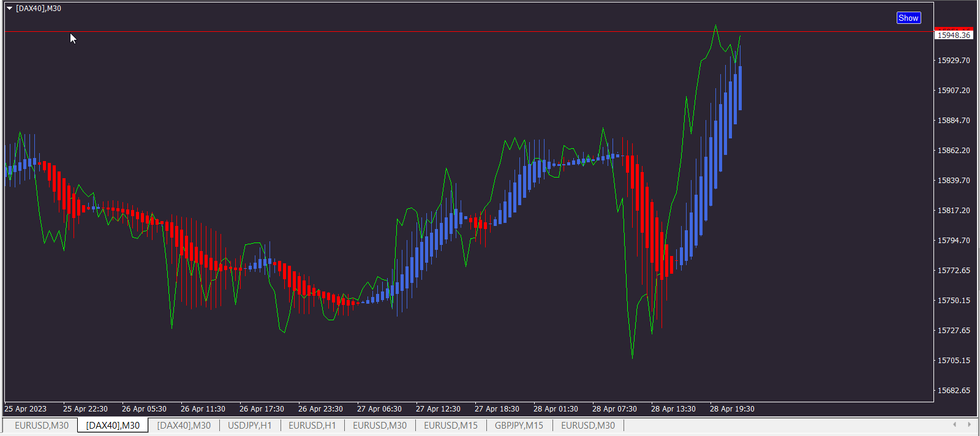Click the 15884.70 price axis value
The height and width of the screenshot is (436, 980).
954,120
